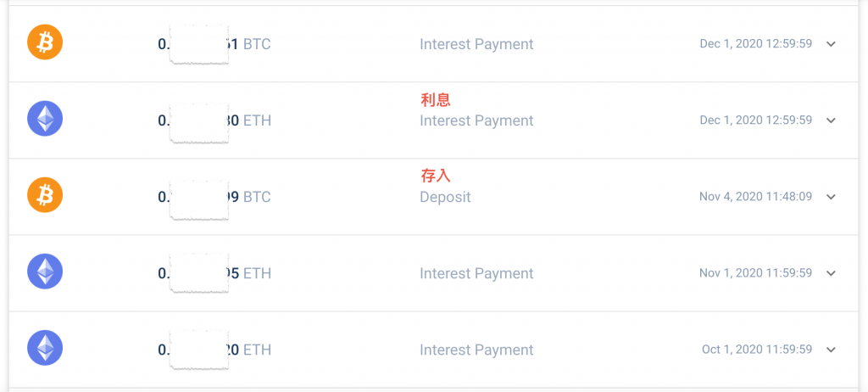Click Interest Payment text on Nov 1 row
This screenshot has height=392, width=868.
(x=476, y=273)
